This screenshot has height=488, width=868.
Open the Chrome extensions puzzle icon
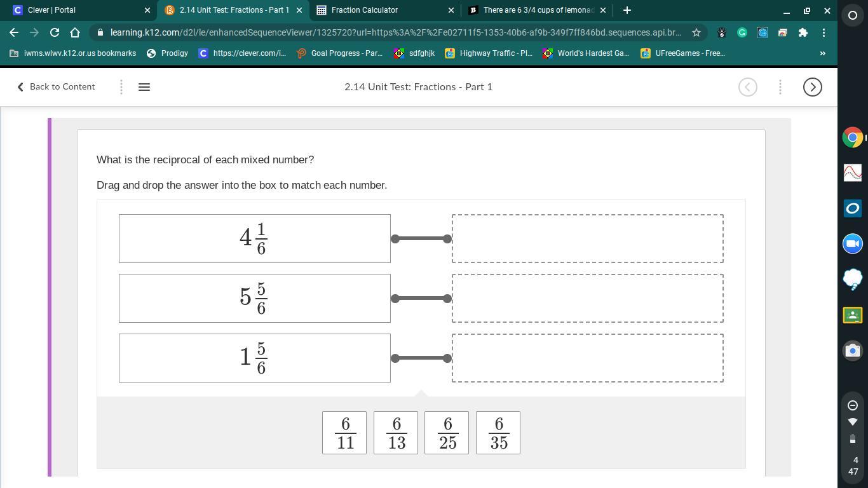click(x=803, y=32)
